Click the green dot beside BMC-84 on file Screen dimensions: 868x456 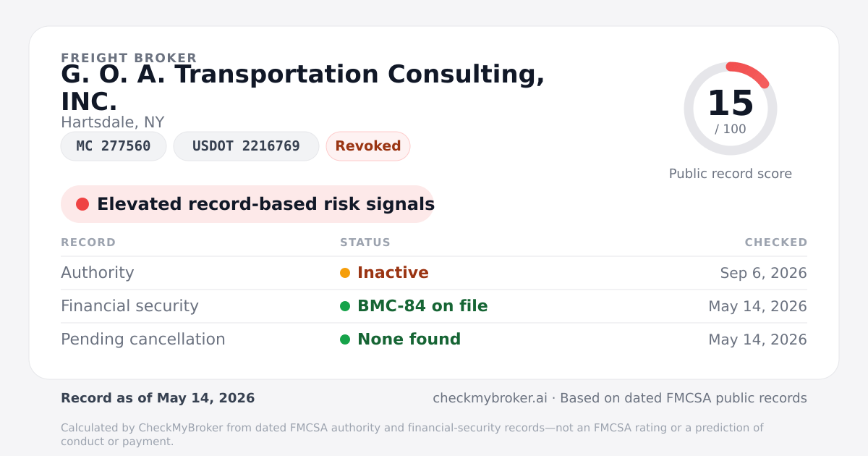pos(345,306)
